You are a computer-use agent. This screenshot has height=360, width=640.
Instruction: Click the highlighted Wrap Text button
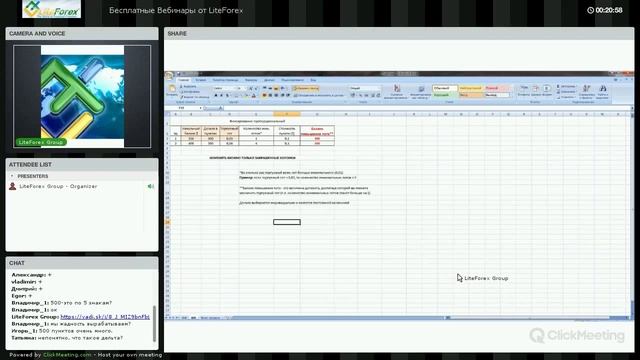tap(306, 88)
